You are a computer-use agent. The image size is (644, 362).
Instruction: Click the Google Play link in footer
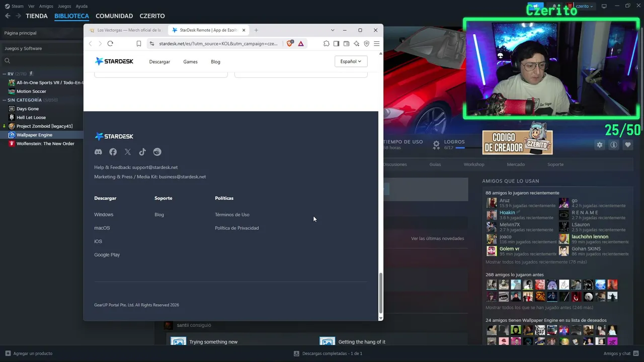(107, 255)
